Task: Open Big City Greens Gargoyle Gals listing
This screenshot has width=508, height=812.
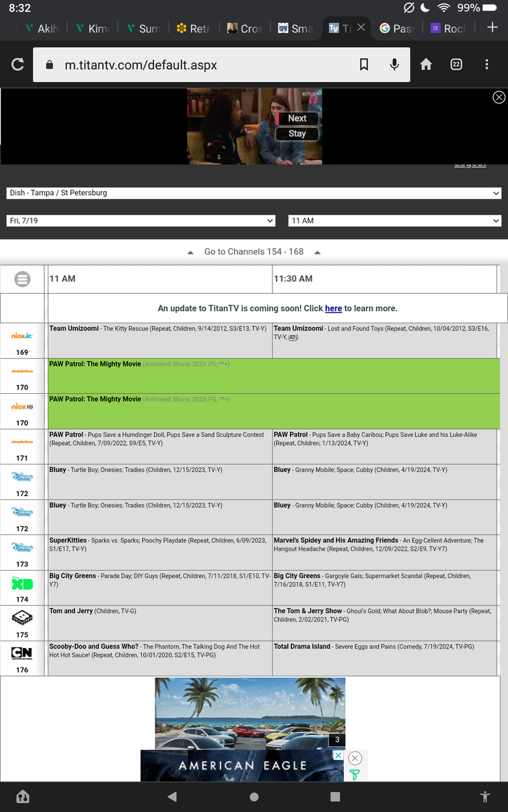Action: [x=386, y=587]
